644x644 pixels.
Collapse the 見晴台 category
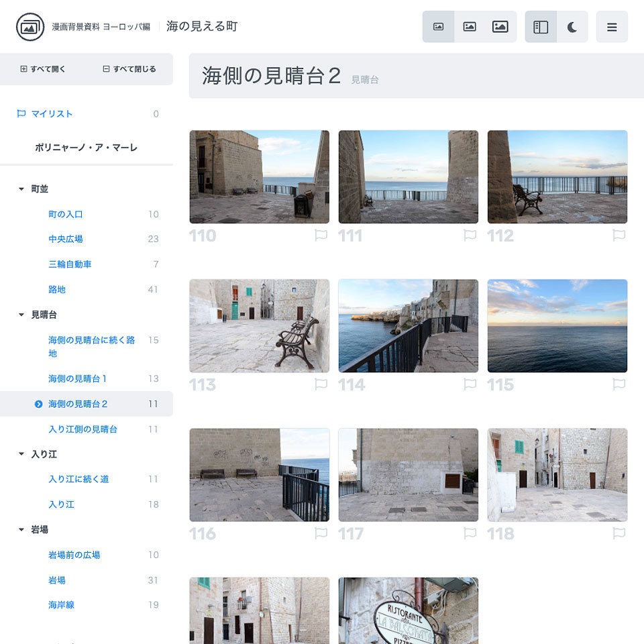click(20, 315)
